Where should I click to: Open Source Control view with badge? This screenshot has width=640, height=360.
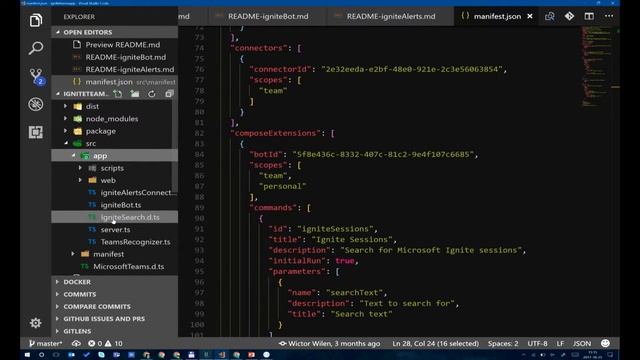click(36, 76)
